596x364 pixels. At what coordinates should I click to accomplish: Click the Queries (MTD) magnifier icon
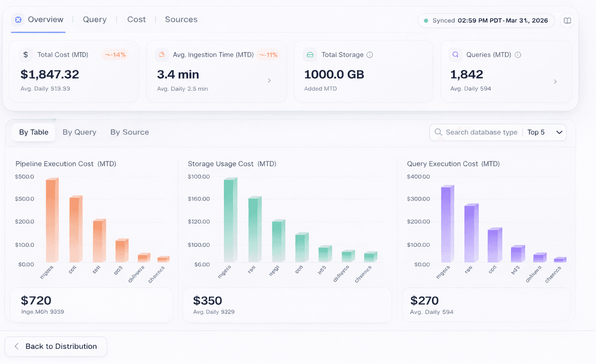pyautogui.click(x=456, y=55)
